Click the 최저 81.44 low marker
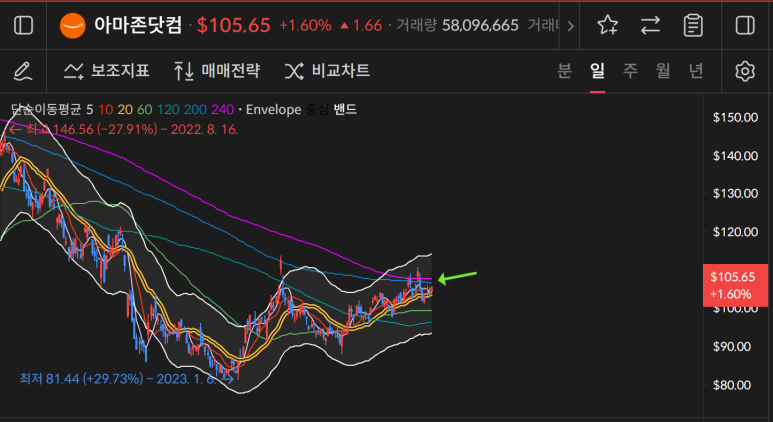773x422 pixels. click(x=127, y=379)
